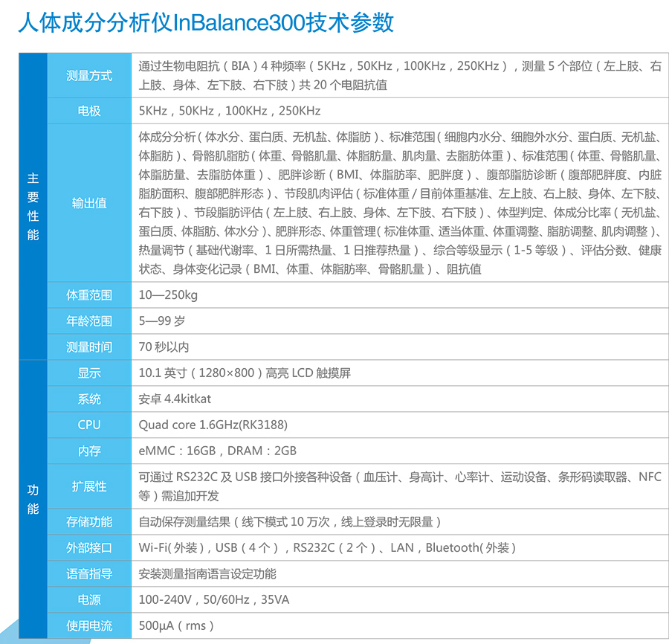Click the 可通过 RS232C 及 USB expandability description
The width and height of the screenshot is (669, 644).
pyautogui.click(x=400, y=486)
